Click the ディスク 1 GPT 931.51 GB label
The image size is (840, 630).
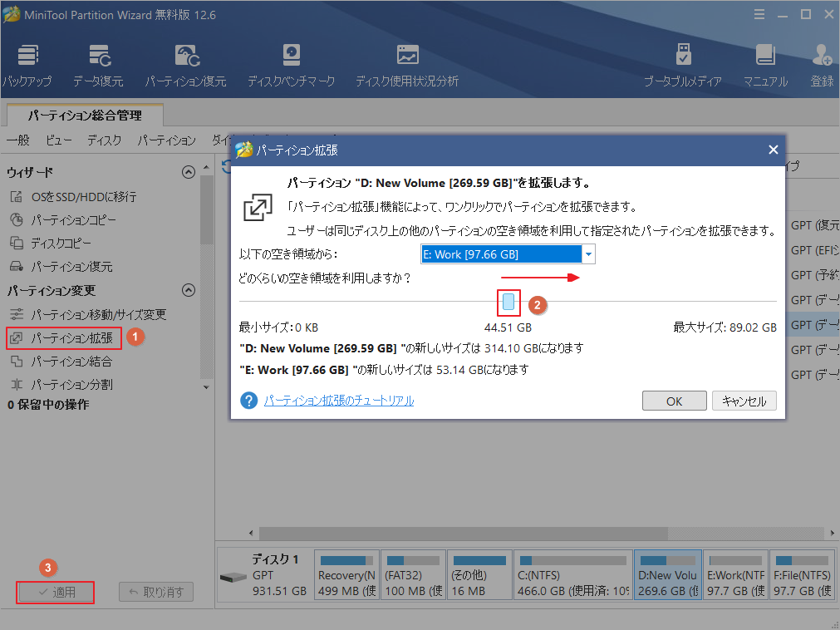[x=279, y=575]
